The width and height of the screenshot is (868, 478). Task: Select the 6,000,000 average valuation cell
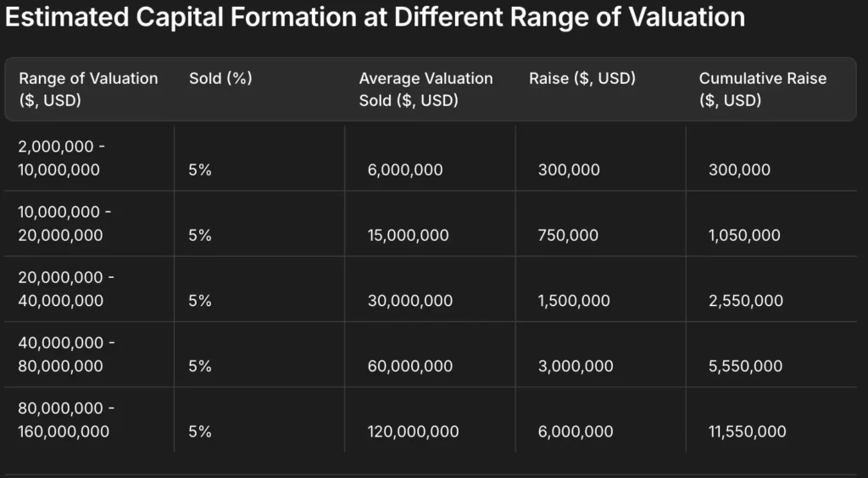[x=405, y=170]
